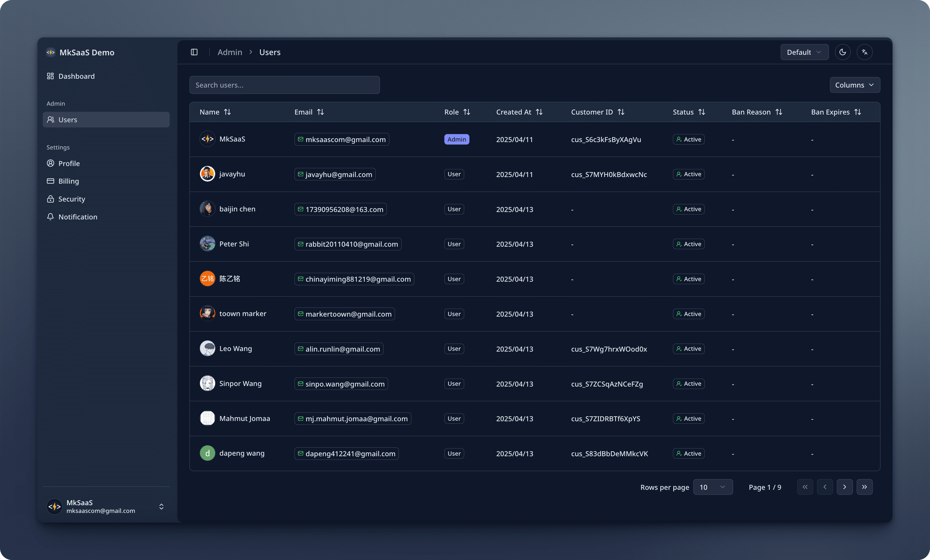Screen dimensions: 930x560
Task: Go to the next page
Action: click(844, 487)
